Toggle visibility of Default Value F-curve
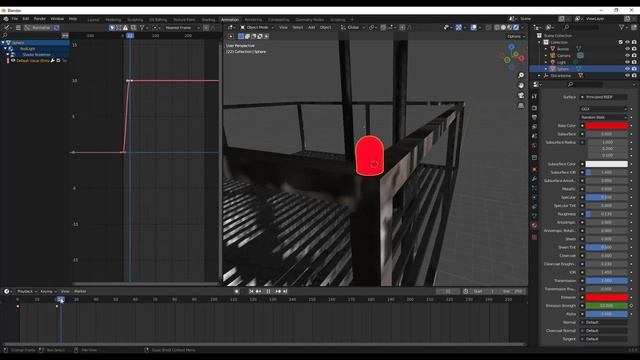640x360 pixels. tap(13, 60)
